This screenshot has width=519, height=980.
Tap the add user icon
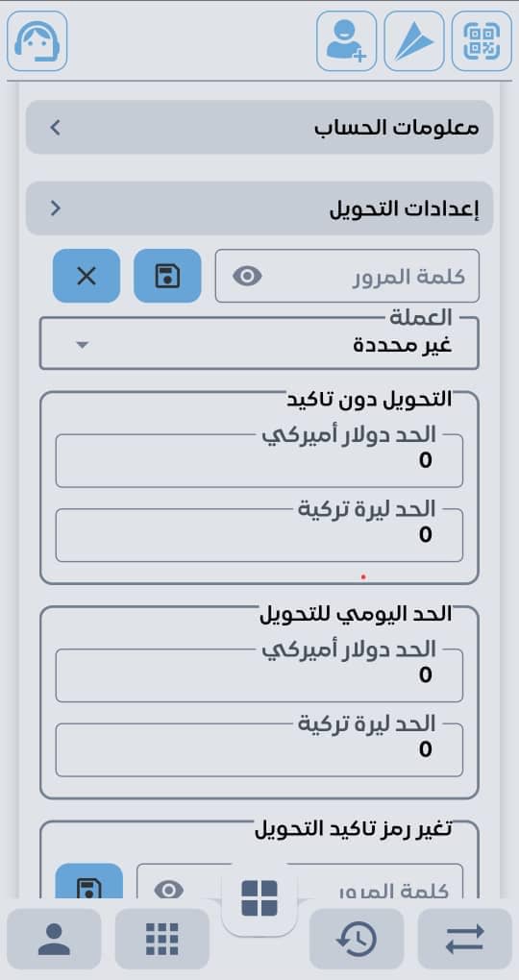(346, 40)
